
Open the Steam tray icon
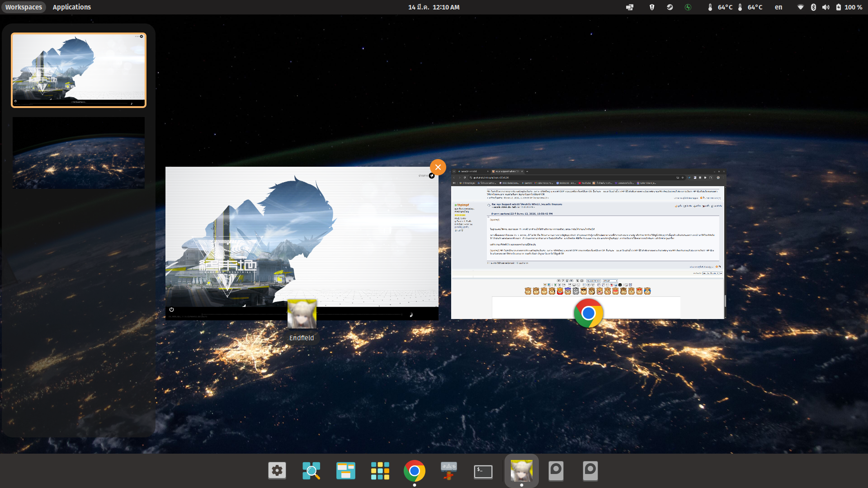coord(670,7)
